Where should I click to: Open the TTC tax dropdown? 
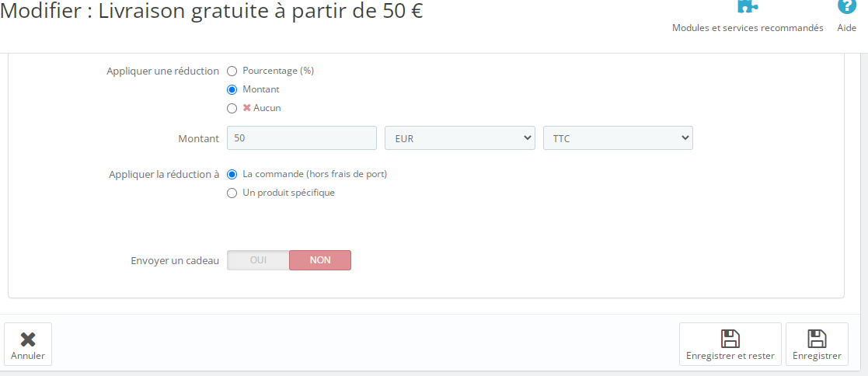[x=618, y=138]
